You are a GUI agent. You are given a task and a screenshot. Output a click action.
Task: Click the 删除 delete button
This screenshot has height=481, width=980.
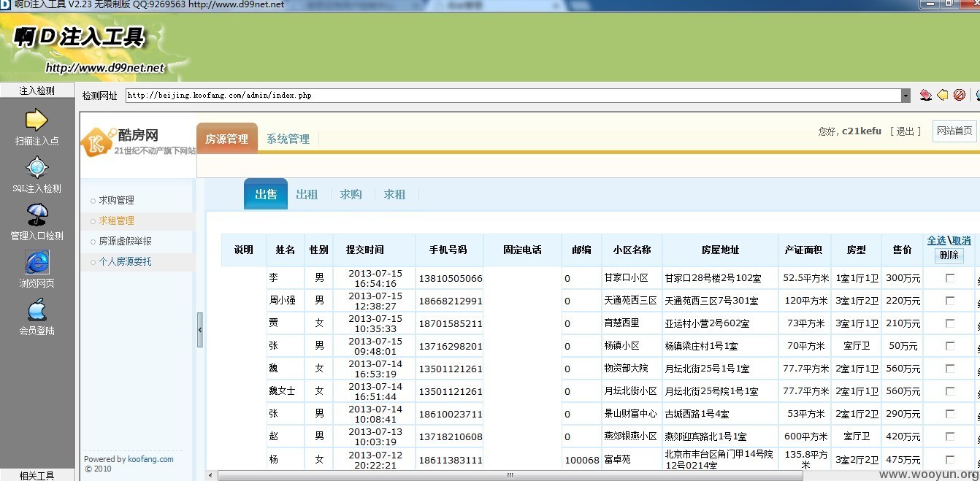click(x=949, y=255)
